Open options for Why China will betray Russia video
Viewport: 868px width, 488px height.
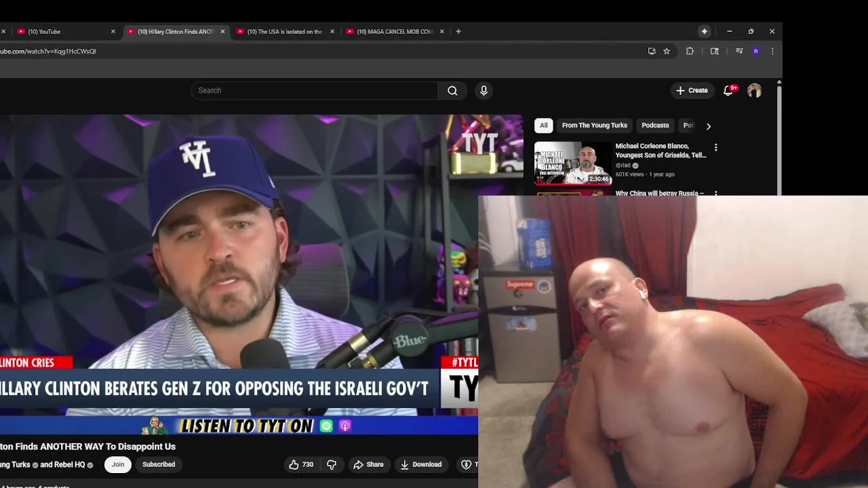pos(715,193)
